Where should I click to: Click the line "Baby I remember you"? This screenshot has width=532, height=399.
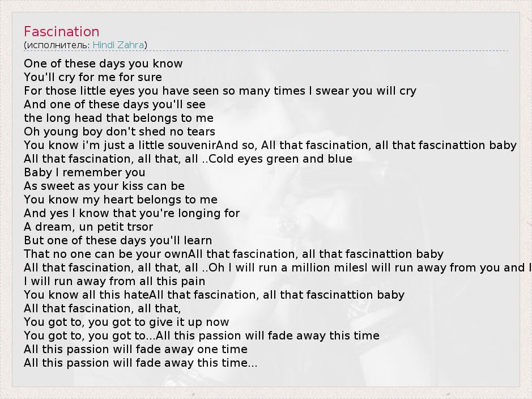click(x=84, y=172)
